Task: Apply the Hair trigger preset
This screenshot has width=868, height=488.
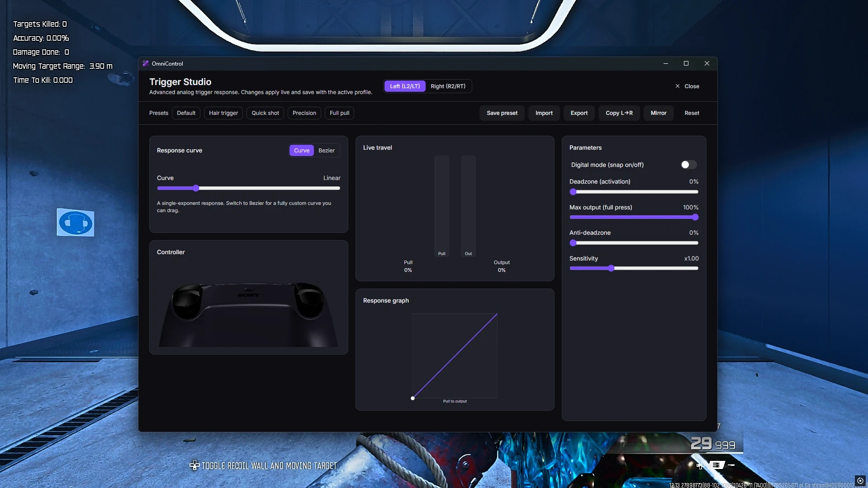Action: [x=223, y=113]
